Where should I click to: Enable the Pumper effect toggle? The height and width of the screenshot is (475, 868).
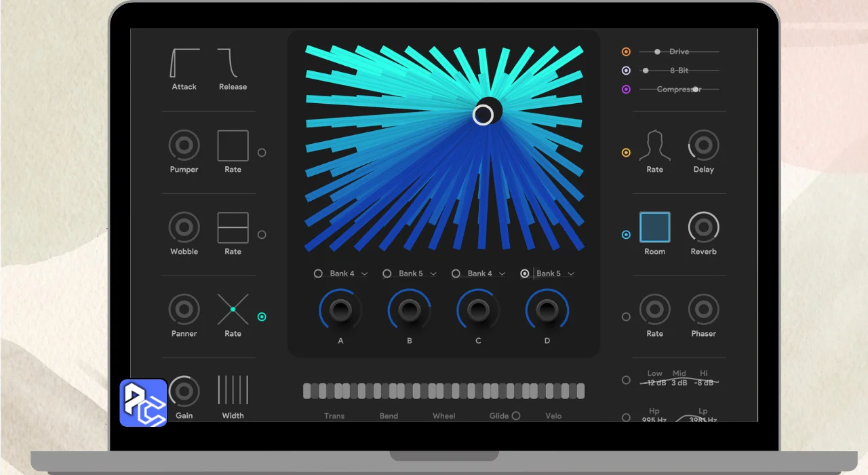pyautogui.click(x=262, y=153)
